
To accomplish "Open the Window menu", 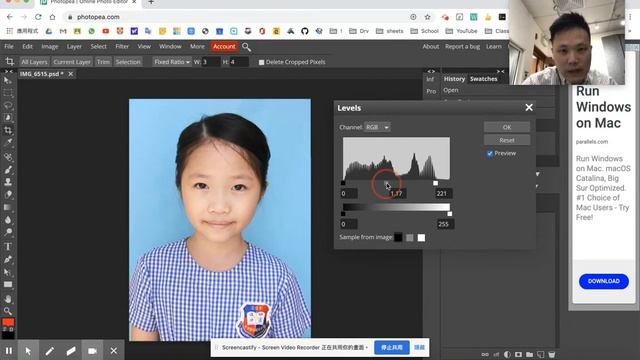I will point(170,47).
